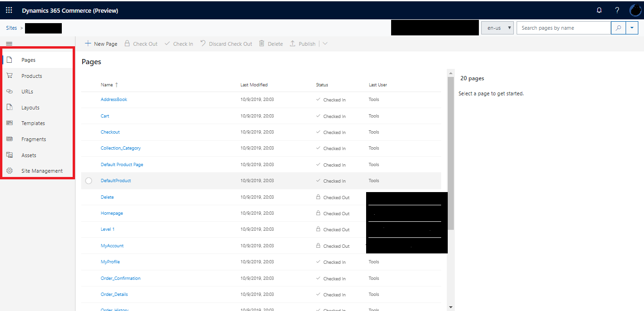Open Site Management section
Screen dimensions: 644x311
tap(42, 171)
